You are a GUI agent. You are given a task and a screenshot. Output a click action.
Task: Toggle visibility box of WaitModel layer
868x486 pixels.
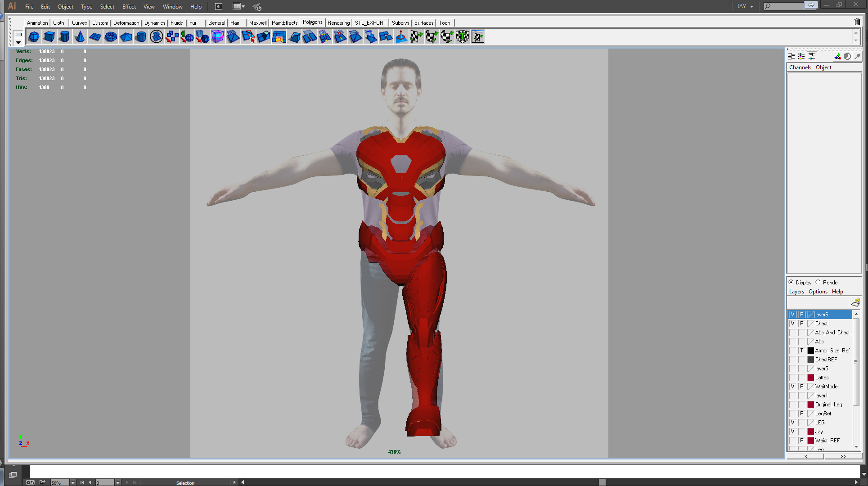[793, 387]
